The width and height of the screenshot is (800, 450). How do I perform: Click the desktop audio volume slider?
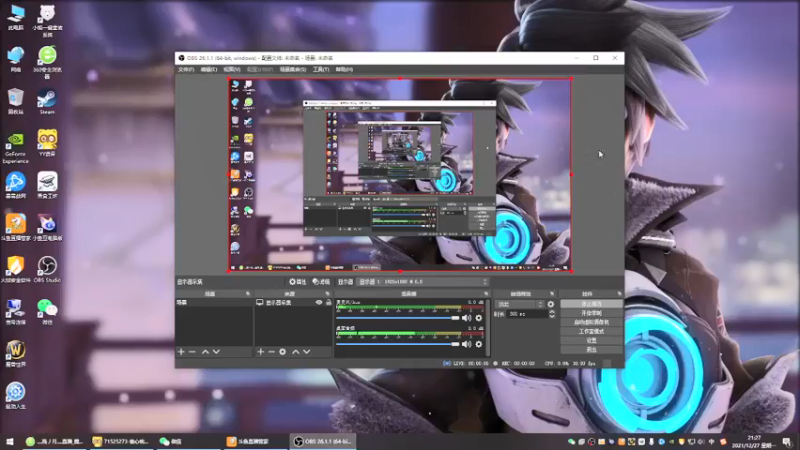397,344
